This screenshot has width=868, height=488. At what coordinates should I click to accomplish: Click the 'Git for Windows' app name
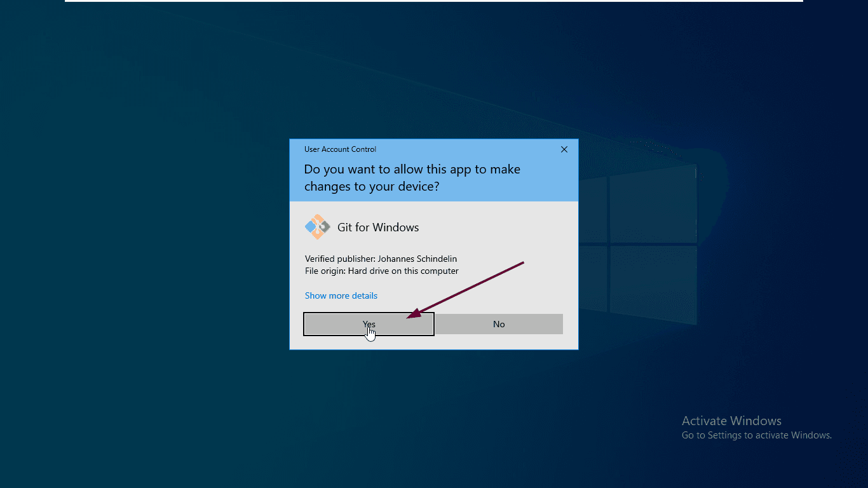coord(378,227)
